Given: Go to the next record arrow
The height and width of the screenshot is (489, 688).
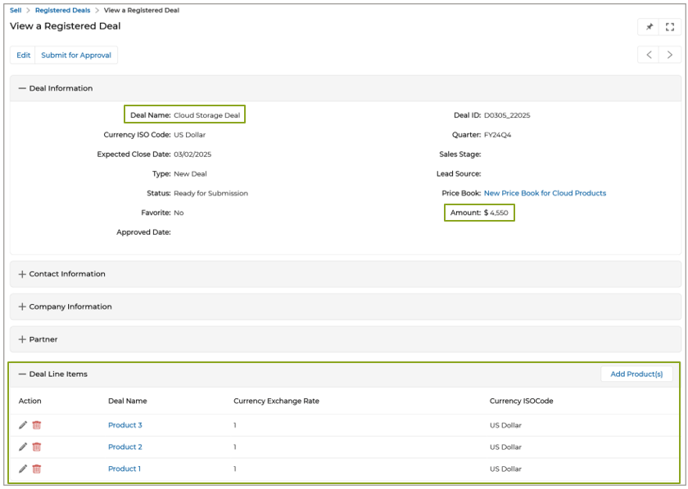Looking at the screenshot, I should 670,55.
